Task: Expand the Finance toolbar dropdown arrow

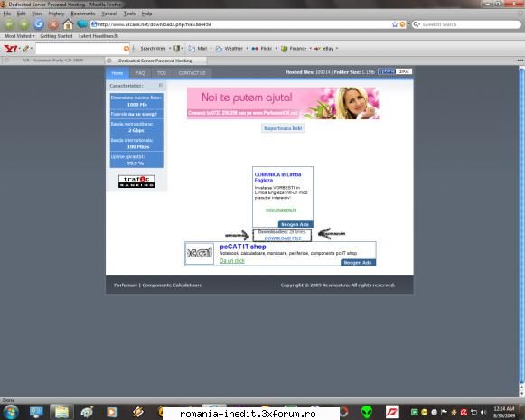Action: click(310, 49)
